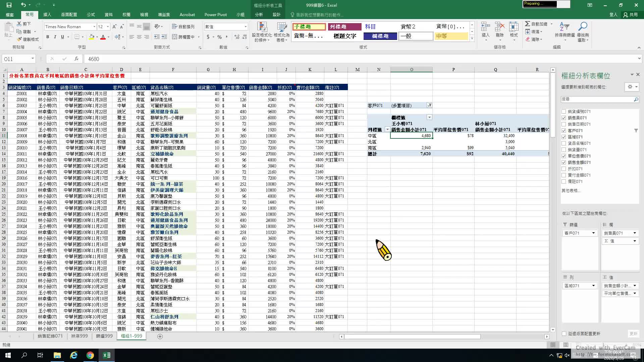Click 共用 Share button
The width and height of the screenshot is (644, 362).
point(630,15)
